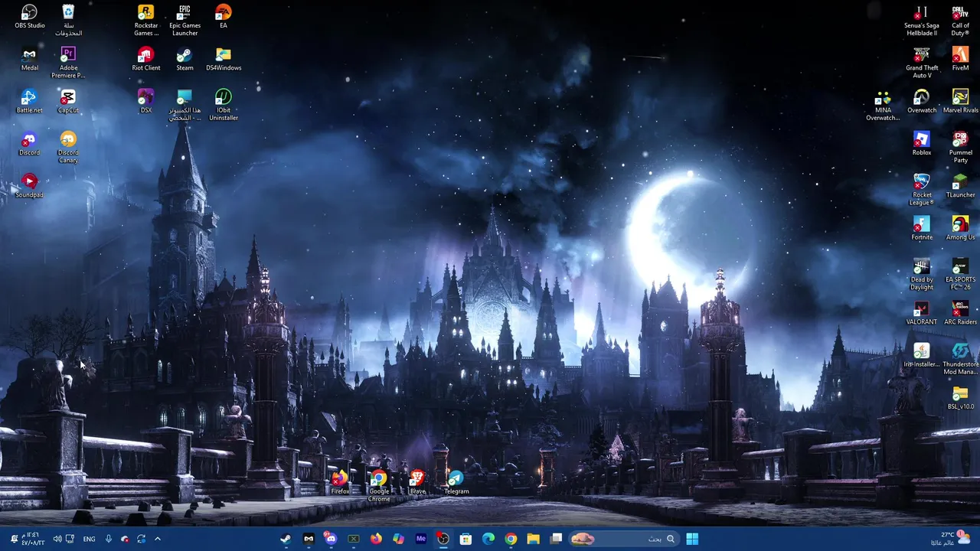980x551 pixels.
Task: Click the IObit Uninstaller desktop icon
Action: pyautogui.click(x=223, y=105)
